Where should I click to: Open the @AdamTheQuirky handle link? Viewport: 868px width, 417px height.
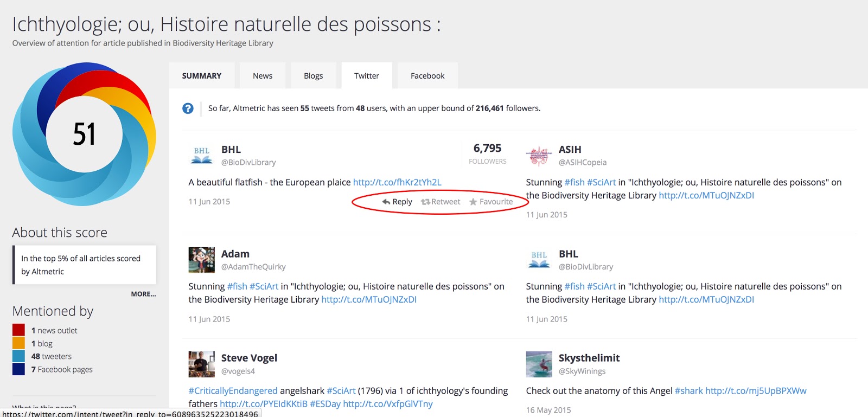(253, 267)
